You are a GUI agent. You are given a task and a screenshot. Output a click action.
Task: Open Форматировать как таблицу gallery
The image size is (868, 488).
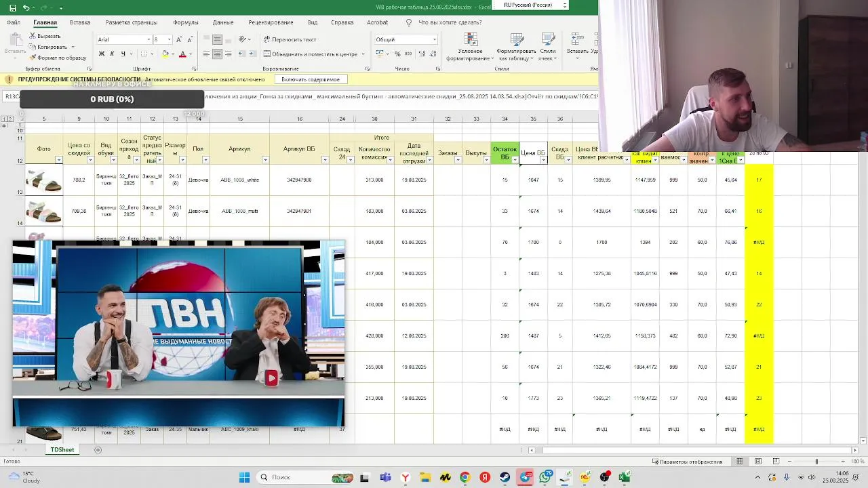click(x=517, y=47)
